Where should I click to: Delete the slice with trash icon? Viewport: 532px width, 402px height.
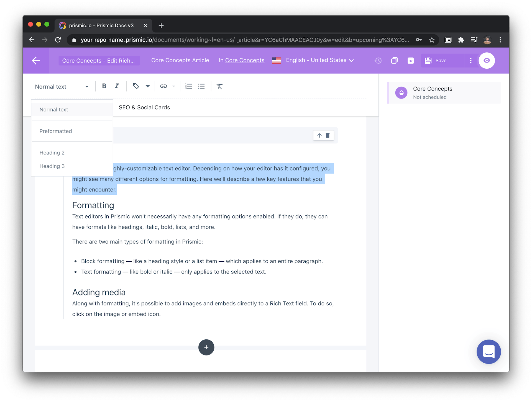328,135
